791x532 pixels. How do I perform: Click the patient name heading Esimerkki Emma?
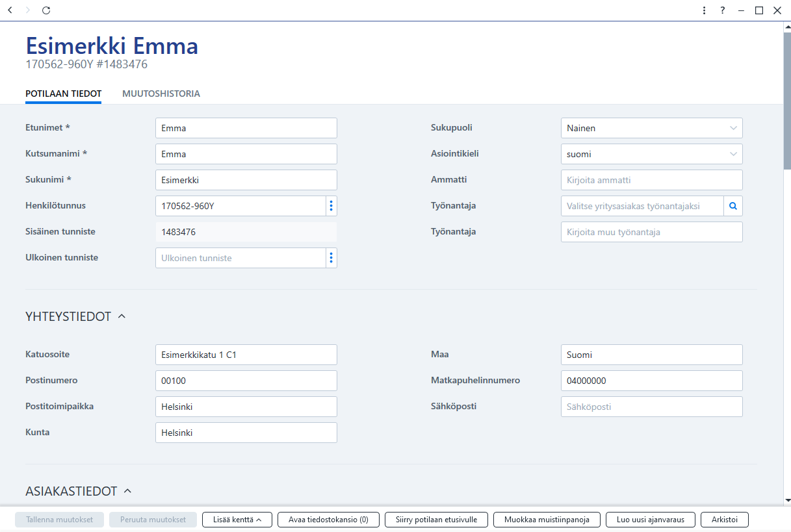tap(112, 46)
